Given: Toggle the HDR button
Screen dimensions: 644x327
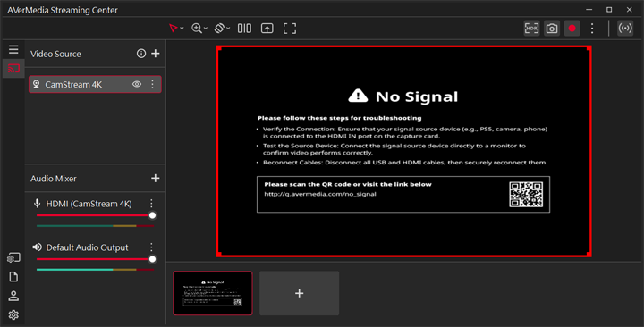Looking at the screenshot, I should 531,29.
